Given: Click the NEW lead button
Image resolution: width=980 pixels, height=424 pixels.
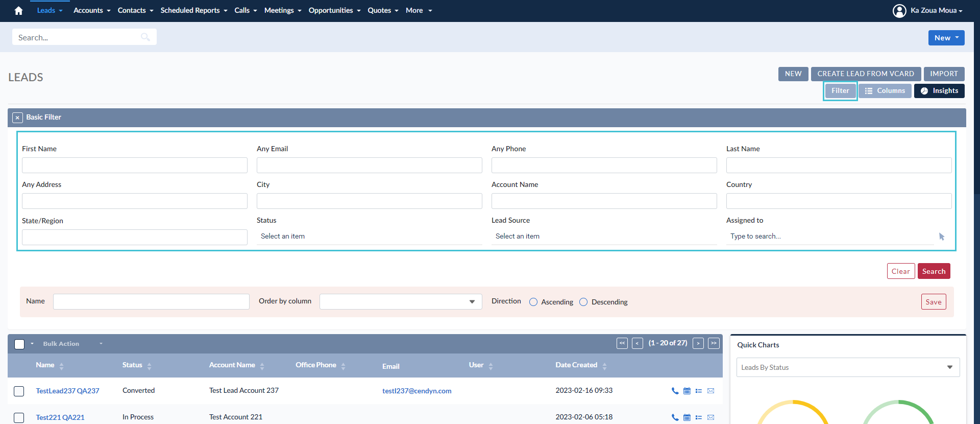Looking at the screenshot, I should pos(793,74).
